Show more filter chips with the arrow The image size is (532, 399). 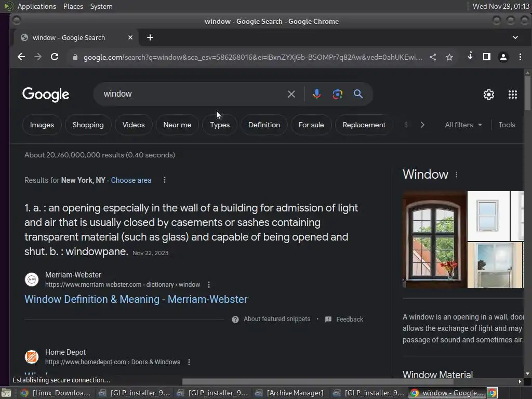coord(422,125)
